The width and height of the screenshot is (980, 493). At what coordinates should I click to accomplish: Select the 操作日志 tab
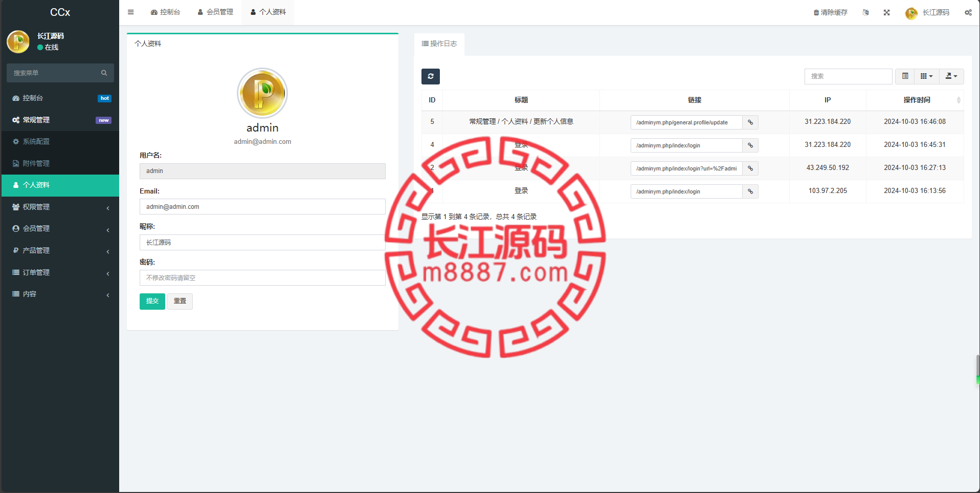pos(439,44)
